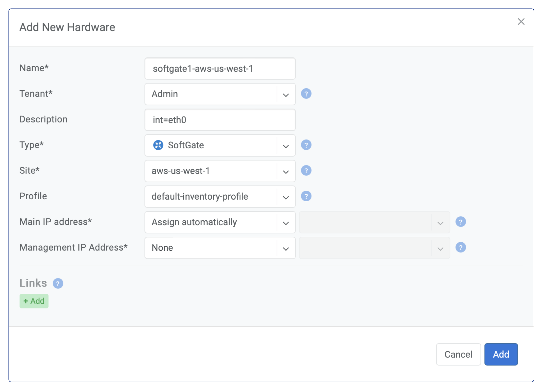Open the Site help tooltip
The height and width of the screenshot is (392, 543).
(x=307, y=171)
